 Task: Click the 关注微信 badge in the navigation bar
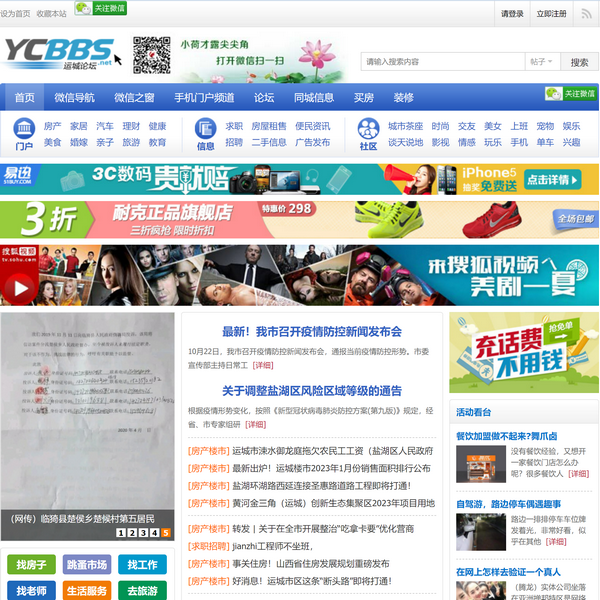[570, 94]
